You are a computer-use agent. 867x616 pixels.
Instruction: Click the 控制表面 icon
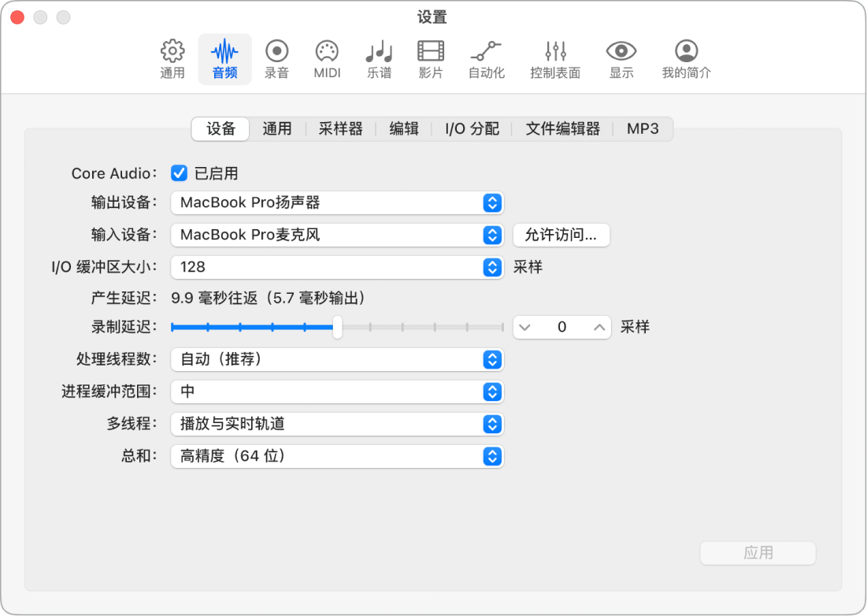pos(554,58)
